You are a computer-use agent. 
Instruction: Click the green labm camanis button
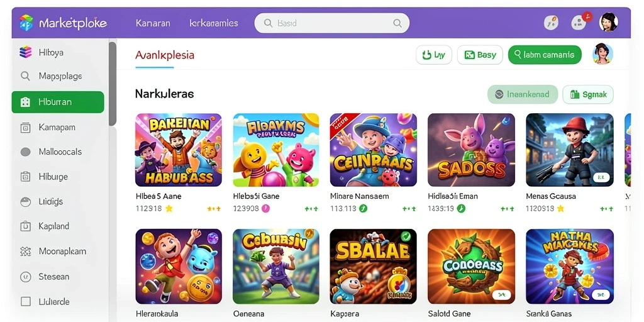545,55
